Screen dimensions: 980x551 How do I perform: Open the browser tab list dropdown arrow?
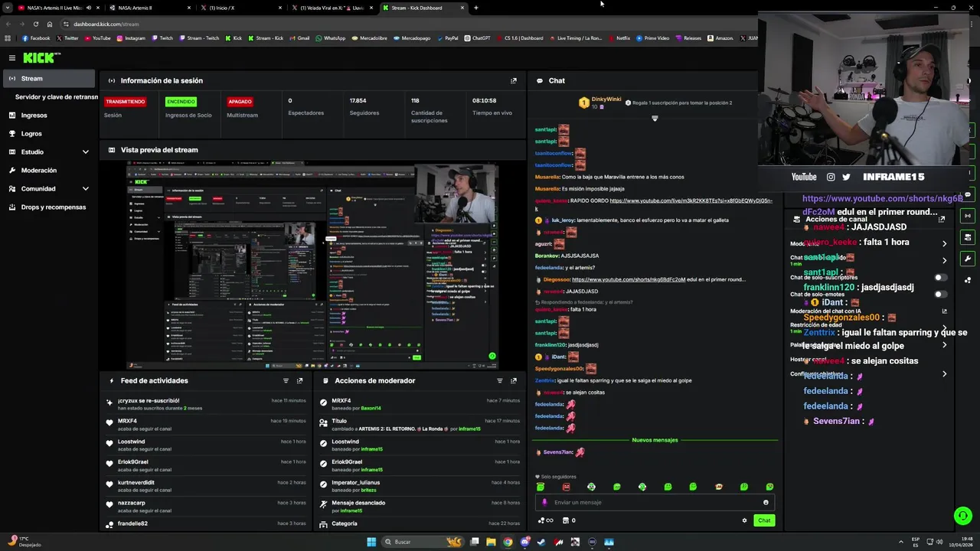point(7,8)
